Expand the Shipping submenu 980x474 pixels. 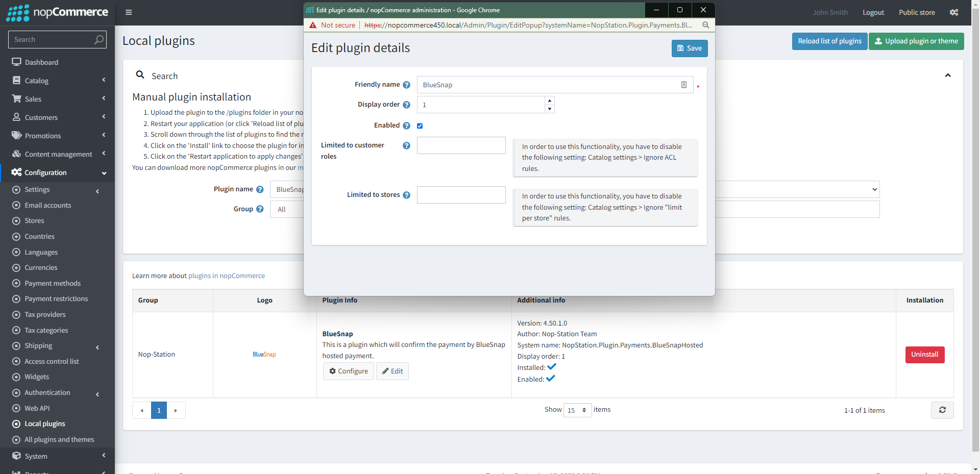pyautogui.click(x=57, y=346)
